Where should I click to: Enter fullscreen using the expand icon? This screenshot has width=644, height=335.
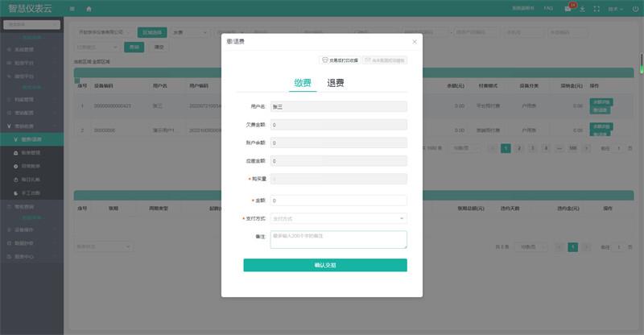[597, 8]
